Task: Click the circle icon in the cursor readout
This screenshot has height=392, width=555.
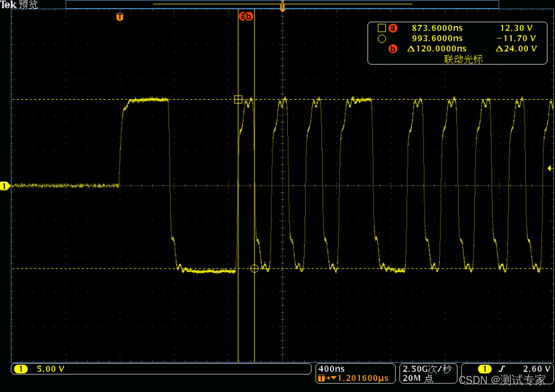Action: (381, 39)
